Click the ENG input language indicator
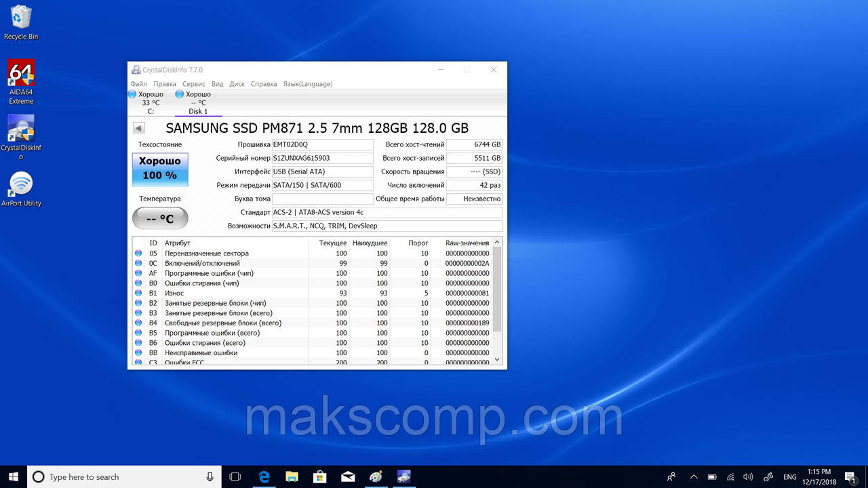868x488 pixels. click(x=790, y=476)
